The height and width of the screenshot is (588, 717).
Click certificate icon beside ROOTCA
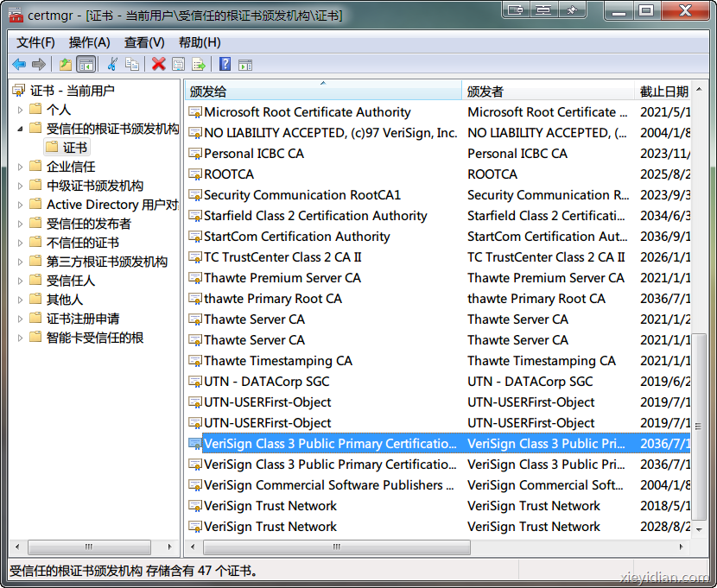coord(195,174)
